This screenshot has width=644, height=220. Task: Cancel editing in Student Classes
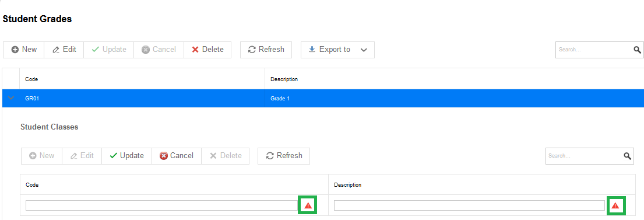177,156
